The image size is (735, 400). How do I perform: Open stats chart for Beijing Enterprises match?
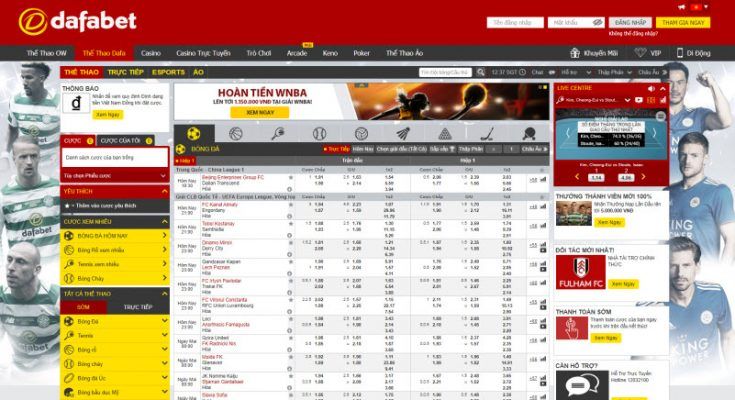coord(543,180)
